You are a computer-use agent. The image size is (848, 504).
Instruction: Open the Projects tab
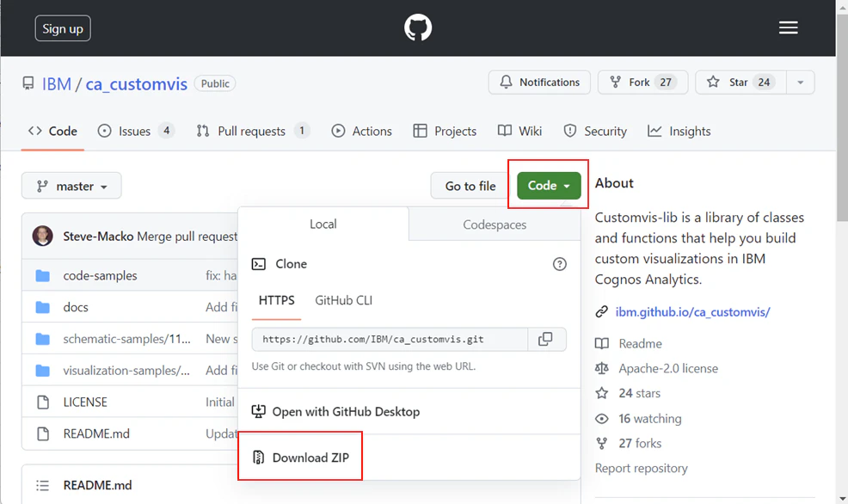[445, 131]
